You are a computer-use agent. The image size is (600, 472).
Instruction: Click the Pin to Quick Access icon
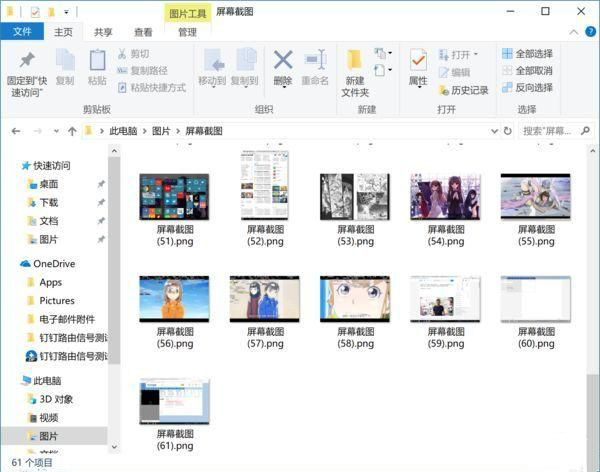click(27, 61)
